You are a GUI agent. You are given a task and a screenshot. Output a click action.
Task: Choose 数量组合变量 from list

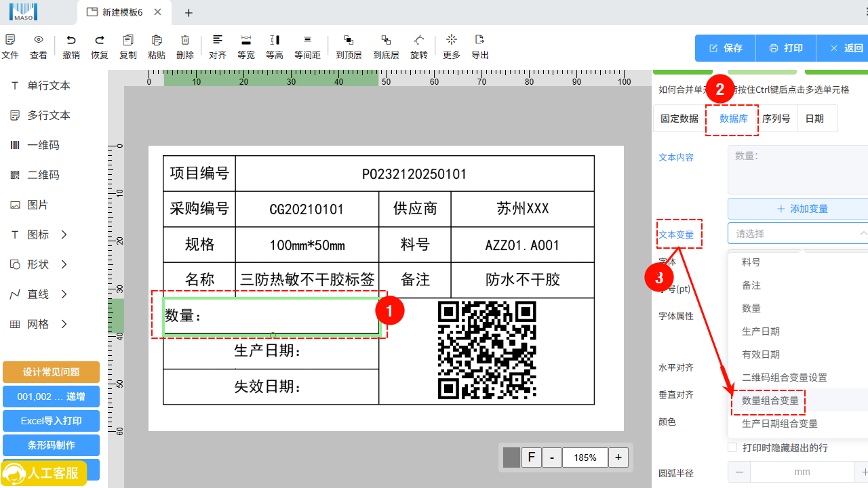[x=798, y=401]
